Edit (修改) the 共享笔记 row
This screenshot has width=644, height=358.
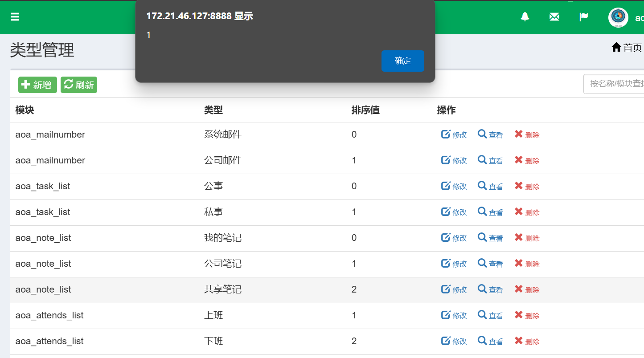(454, 289)
